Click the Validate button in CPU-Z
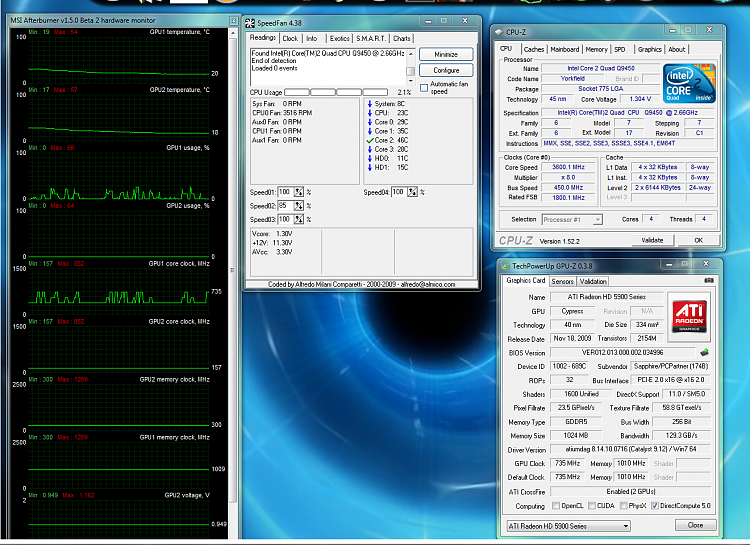 tap(652, 240)
